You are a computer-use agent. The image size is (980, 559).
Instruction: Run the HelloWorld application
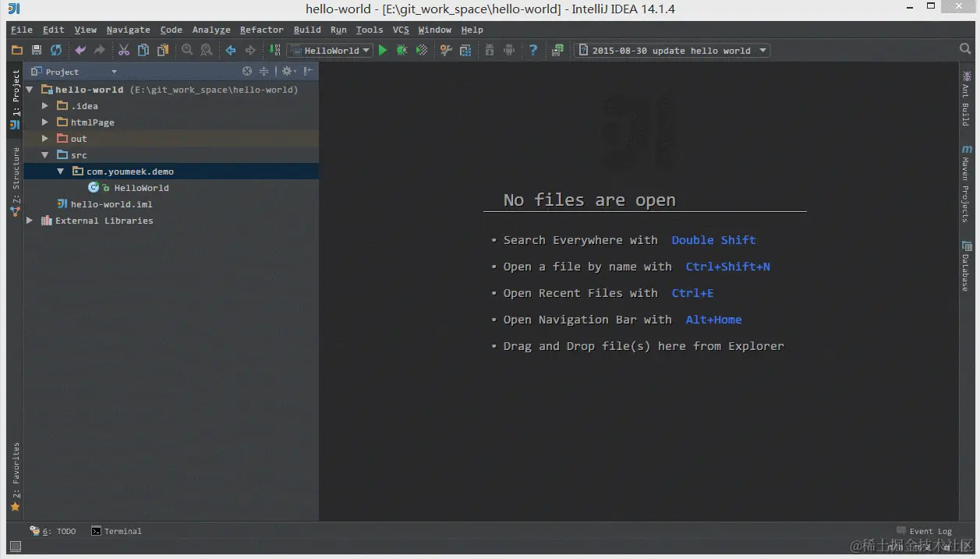pos(382,50)
